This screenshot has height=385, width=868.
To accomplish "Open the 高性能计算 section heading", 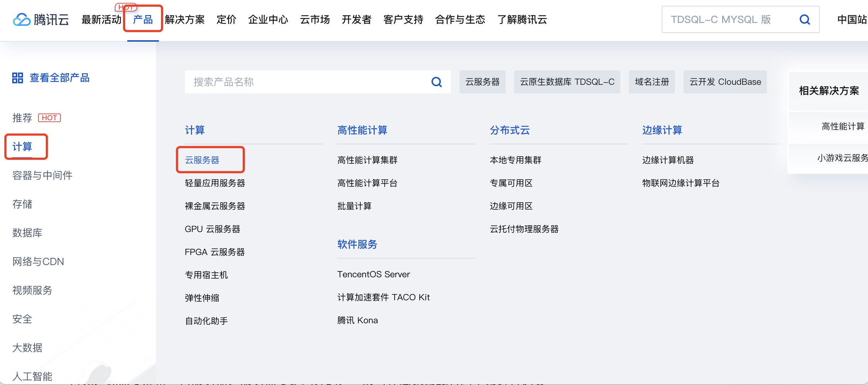I will click(362, 130).
